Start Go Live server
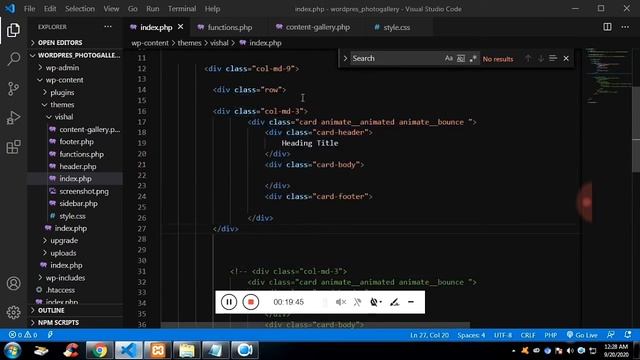Viewport: 640px width, 360px height. pos(582,335)
